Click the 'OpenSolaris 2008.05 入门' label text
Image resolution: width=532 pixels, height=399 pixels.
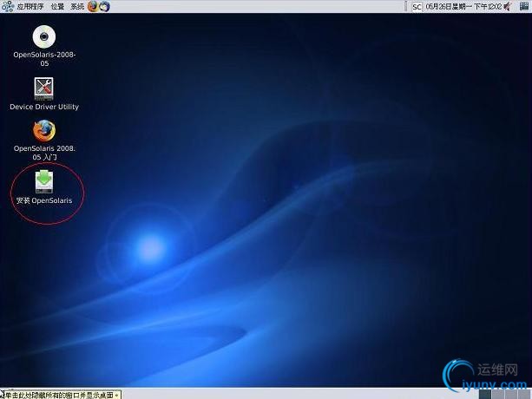pos(44,153)
